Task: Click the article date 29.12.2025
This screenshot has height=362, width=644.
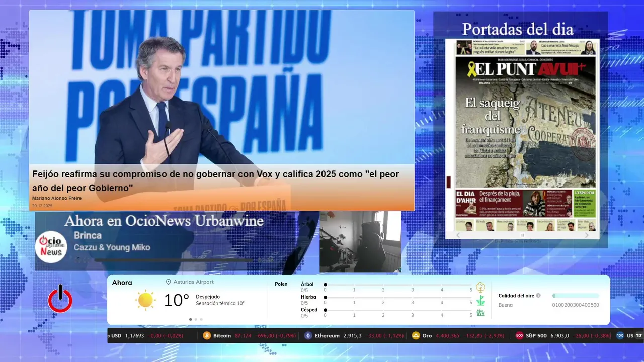Action: pyautogui.click(x=42, y=206)
